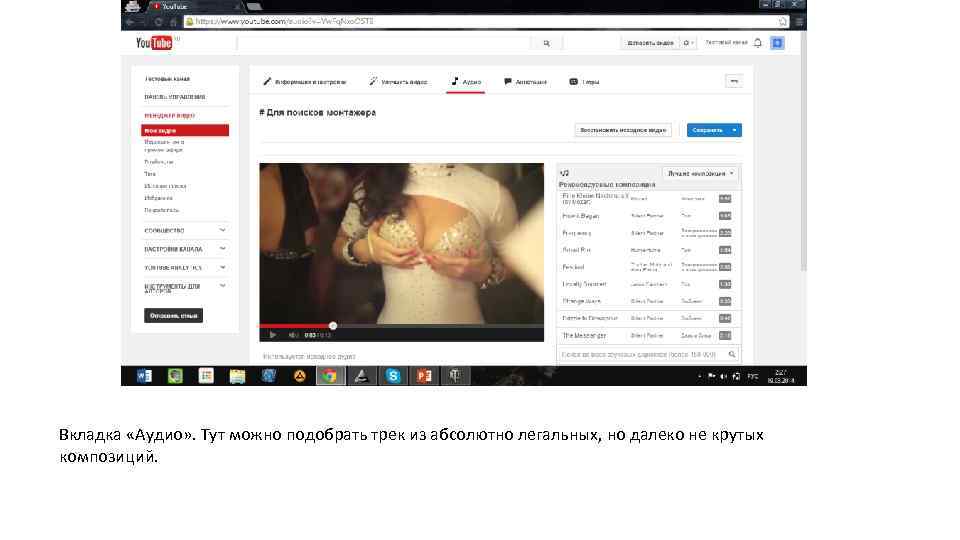This screenshot has height=540, width=960.
Task: Open the Chrome menu icon
Action: pos(798,21)
